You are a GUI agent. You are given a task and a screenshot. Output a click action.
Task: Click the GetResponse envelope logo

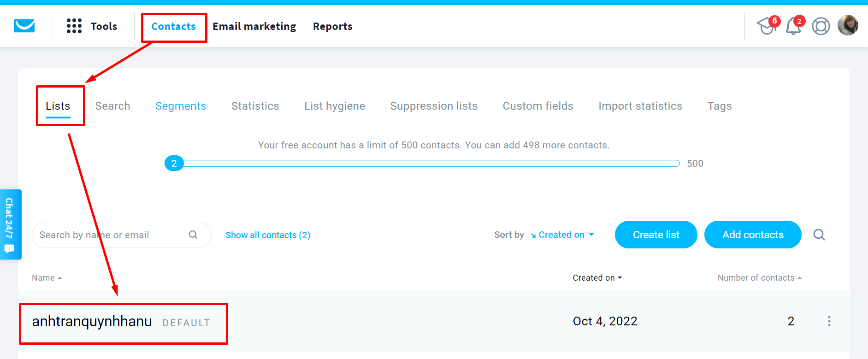point(24,26)
